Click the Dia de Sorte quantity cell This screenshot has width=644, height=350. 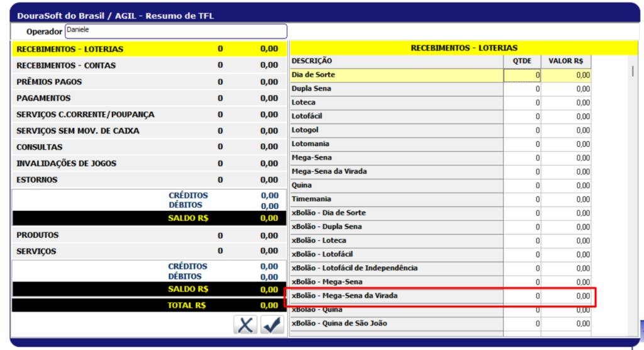[522, 76]
